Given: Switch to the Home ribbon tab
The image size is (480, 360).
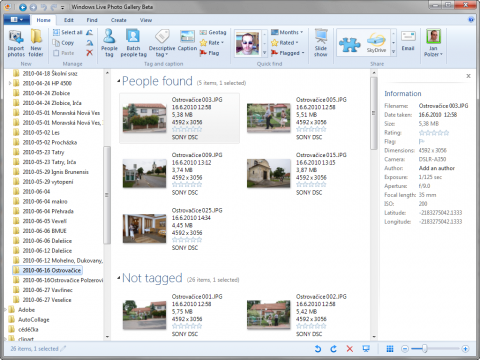Looking at the screenshot, I should tap(44, 20).
